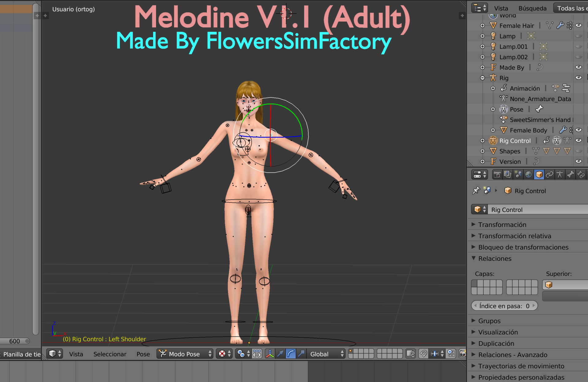
Task: Open the viewport shading dropdown
Action: (x=224, y=354)
